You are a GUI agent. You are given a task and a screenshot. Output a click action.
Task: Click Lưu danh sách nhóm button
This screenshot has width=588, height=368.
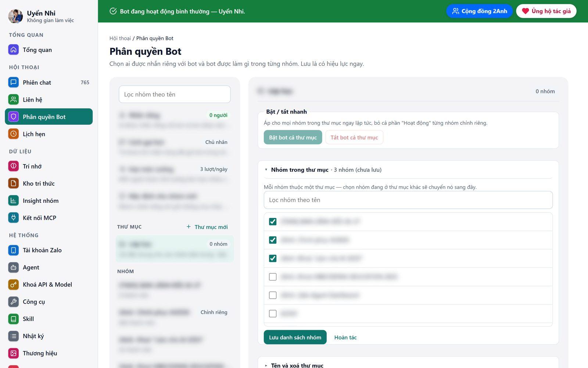pyautogui.click(x=295, y=337)
